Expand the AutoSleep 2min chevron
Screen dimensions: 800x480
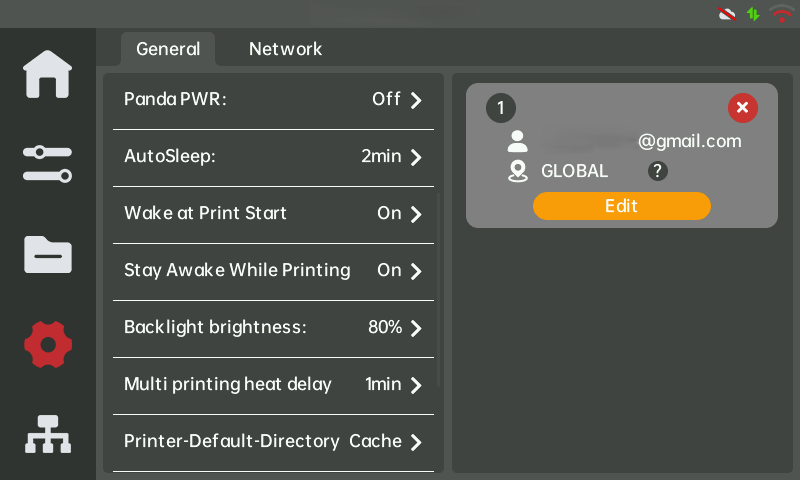(x=416, y=157)
